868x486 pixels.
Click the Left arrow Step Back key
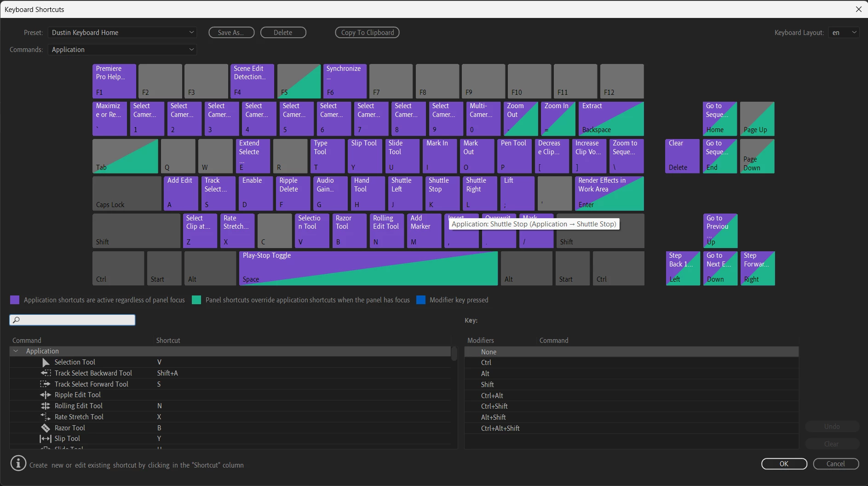click(x=683, y=268)
